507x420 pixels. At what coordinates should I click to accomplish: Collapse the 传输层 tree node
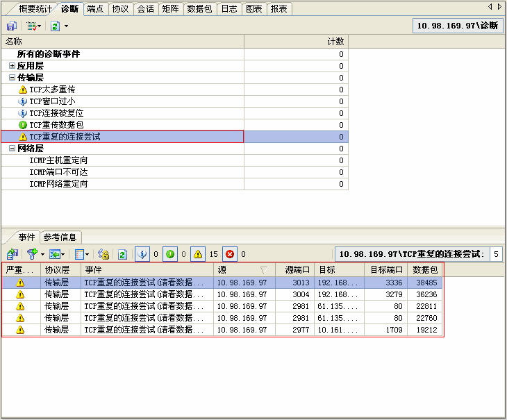click(12, 78)
